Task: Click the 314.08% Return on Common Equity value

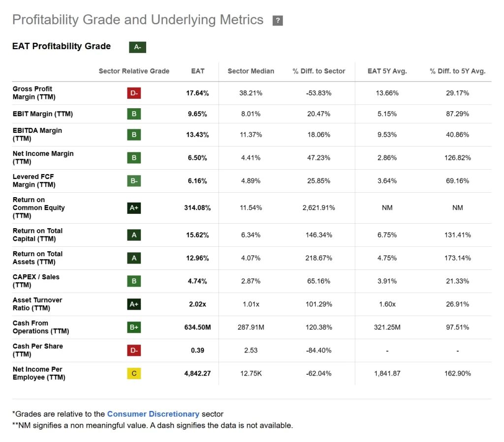Action: pyautogui.click(x=197, y=208)
